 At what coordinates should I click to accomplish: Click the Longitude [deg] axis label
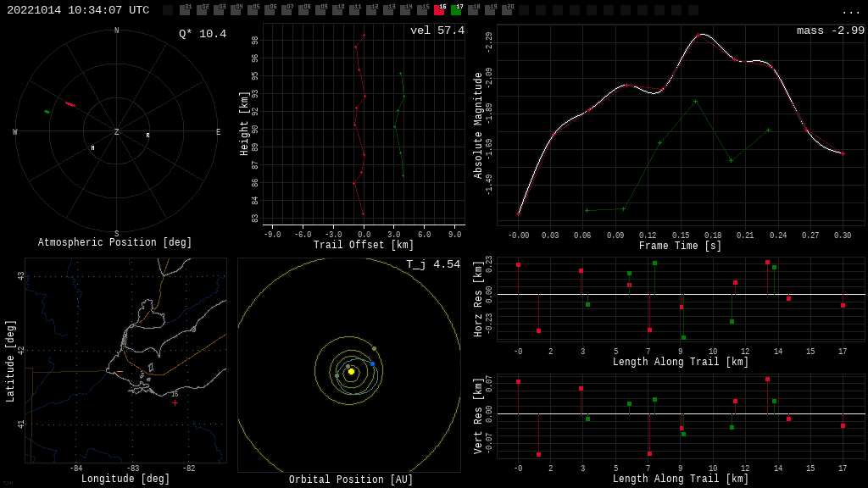tap(125, 479)
